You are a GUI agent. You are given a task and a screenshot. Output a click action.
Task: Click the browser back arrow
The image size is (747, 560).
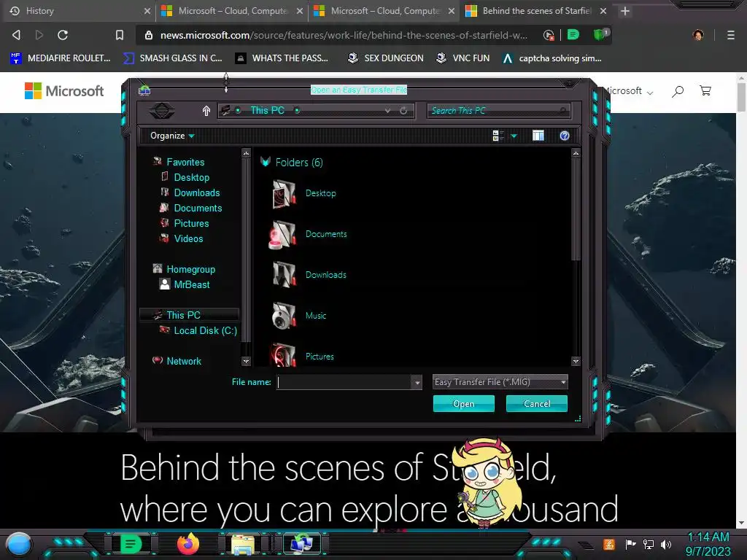point(16,35)
